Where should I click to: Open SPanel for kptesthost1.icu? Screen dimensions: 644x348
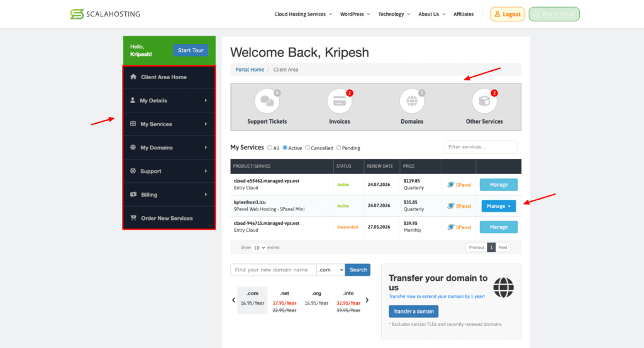pos(459,206)
